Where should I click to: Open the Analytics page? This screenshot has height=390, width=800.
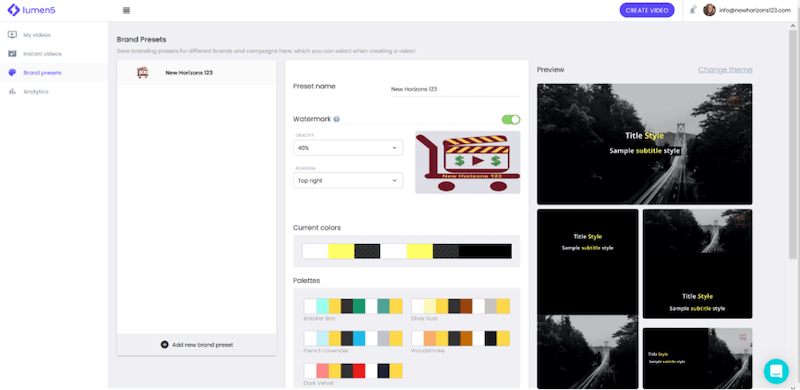pos(36,91)
